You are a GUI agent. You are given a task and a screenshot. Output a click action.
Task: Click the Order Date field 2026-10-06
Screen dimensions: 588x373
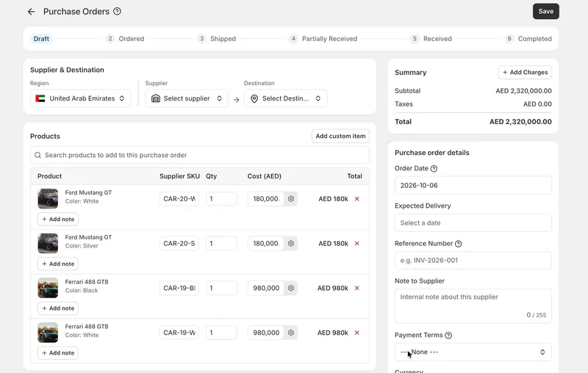473,185
